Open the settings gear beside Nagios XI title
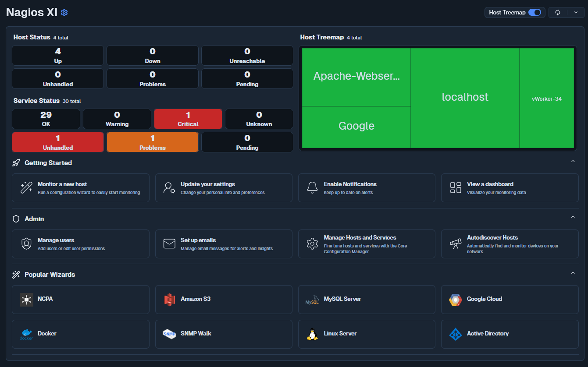588x367 pixels. (64, 12)
